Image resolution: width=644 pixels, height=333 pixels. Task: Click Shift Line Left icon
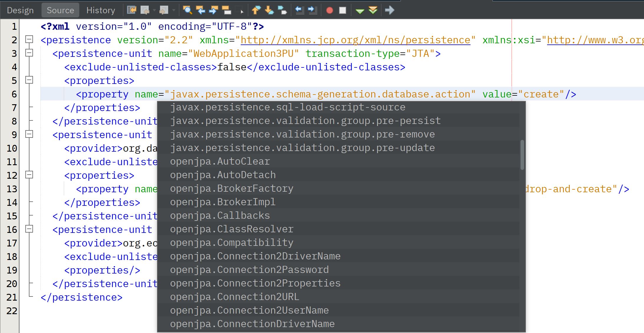coord(300,10)
